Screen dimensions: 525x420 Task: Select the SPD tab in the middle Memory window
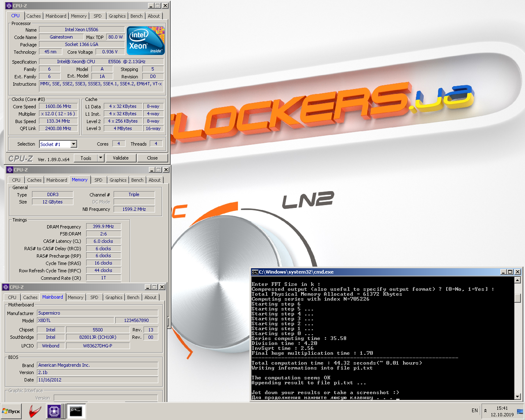98,180
